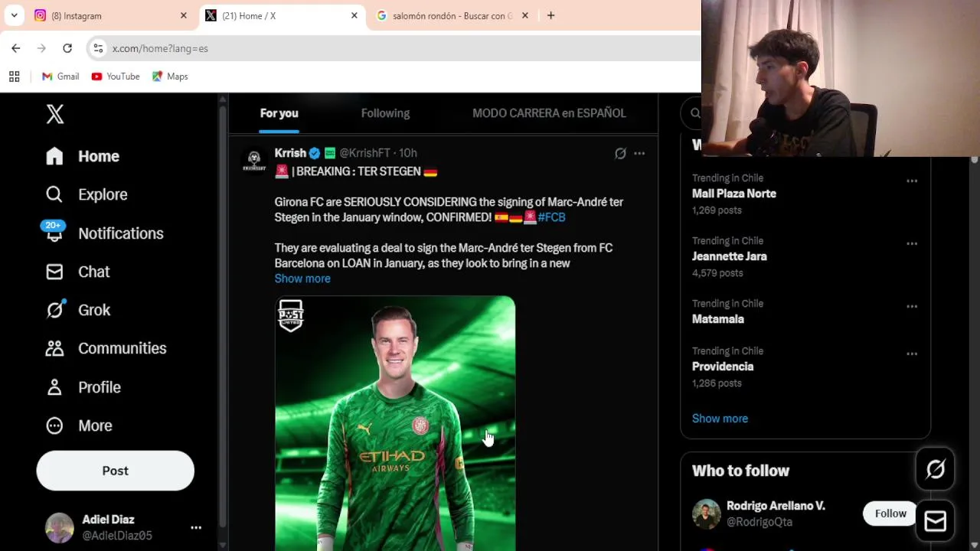Click the search magnifier icon

point(695,113)
